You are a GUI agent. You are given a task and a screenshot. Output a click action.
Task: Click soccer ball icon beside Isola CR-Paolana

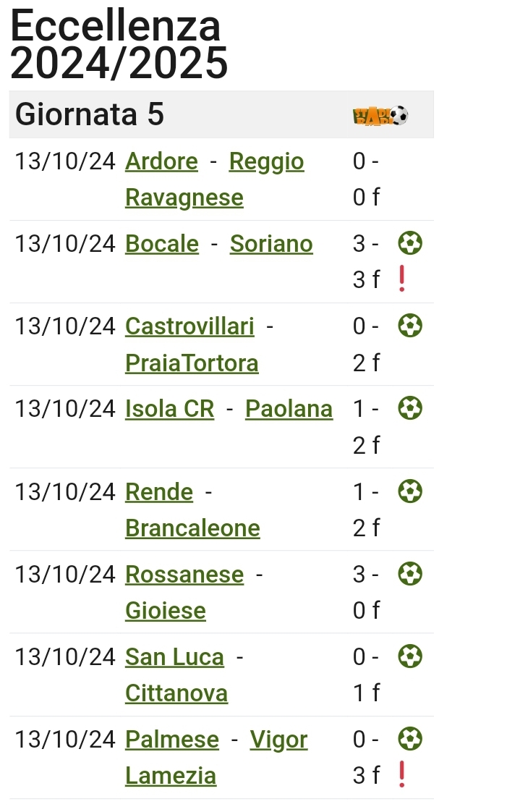point(410,408)
